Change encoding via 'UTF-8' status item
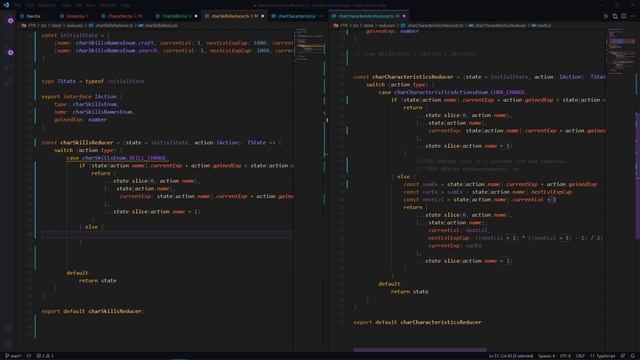The image size is (640, 360). pyautogui.click(x=565, y=356)
